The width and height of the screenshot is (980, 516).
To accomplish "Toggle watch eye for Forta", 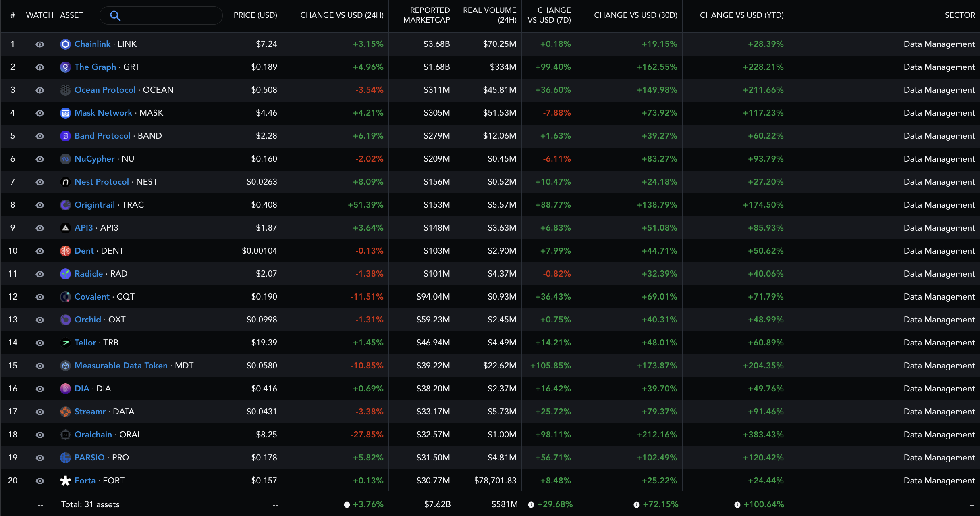I will [x=40, y=481].
